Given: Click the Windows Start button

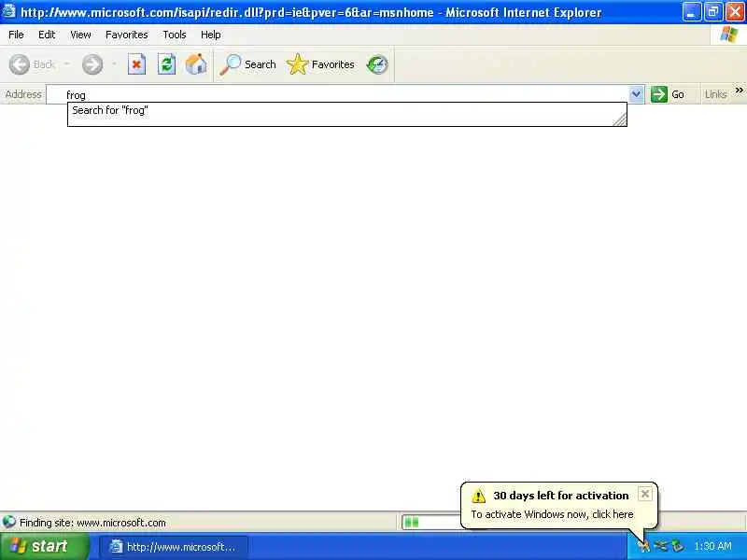Looking at the screenshot, I should pyautogui.click(x=45, y=546).
